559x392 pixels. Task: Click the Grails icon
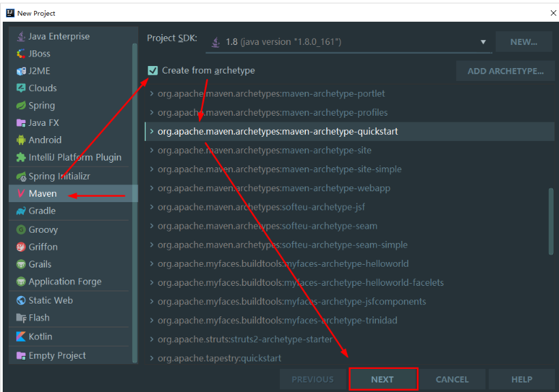pyautogui.click(x=21, y=264)
